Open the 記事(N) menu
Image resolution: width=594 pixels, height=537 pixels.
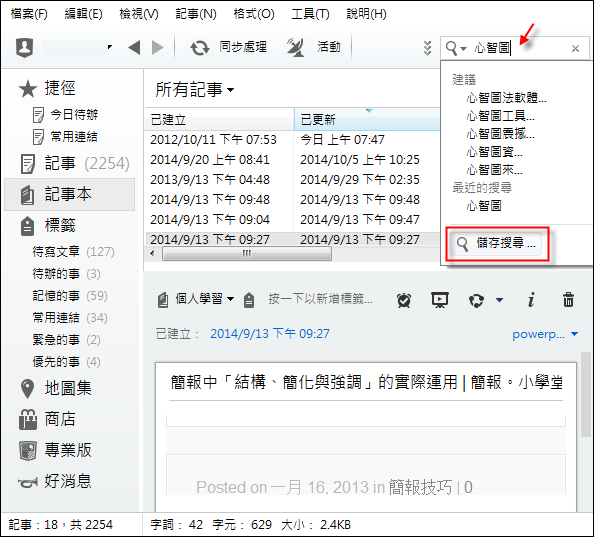point(195,14)
